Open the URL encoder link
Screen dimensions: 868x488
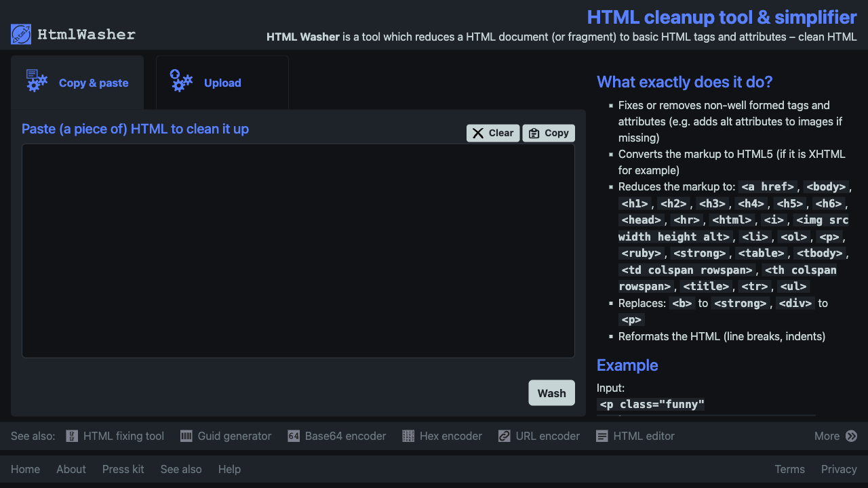(548, 436)
